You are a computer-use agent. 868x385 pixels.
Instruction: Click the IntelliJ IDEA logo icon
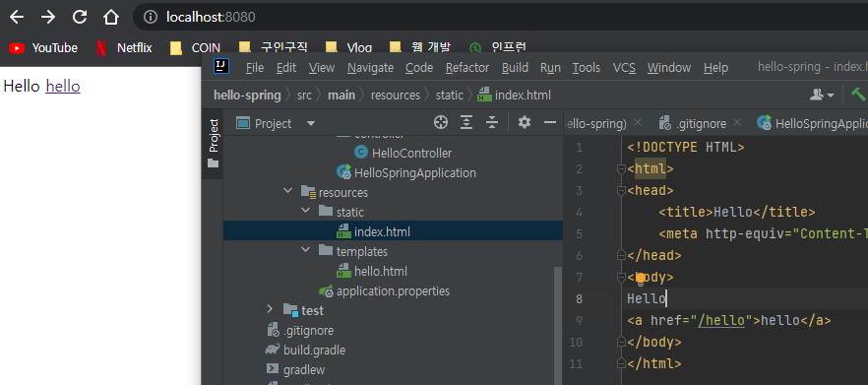coord(220,67)
